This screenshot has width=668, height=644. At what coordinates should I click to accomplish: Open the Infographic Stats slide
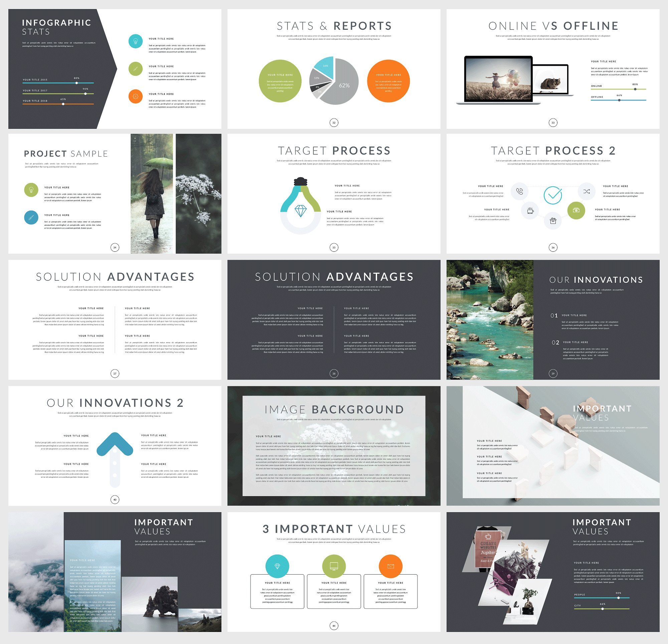pos(111,66)
